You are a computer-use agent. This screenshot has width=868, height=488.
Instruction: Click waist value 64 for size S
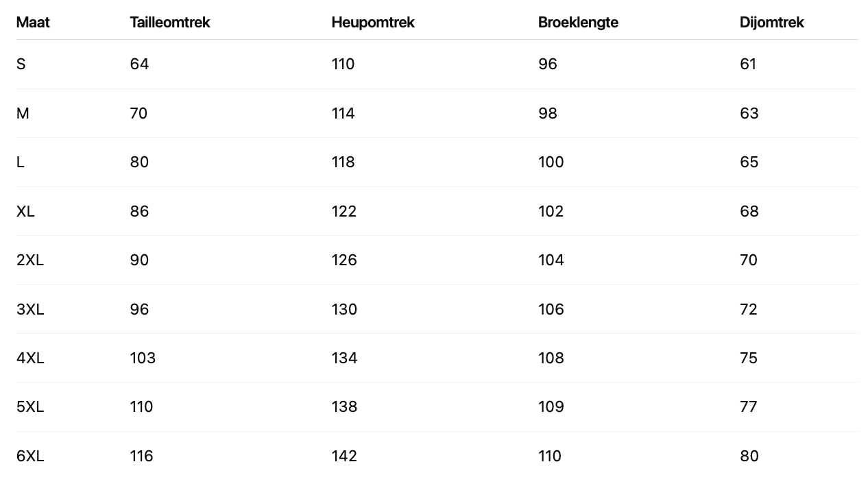click(x=139, y=64)
